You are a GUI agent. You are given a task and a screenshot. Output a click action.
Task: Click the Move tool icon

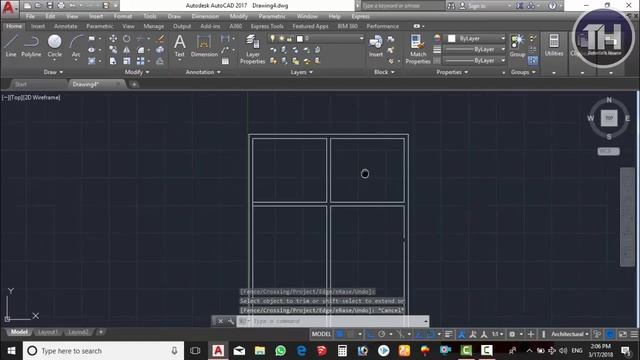113,38
